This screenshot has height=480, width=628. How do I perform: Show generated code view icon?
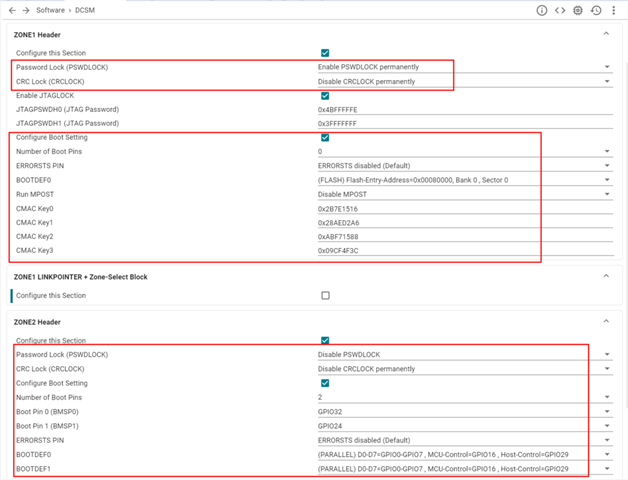click(x=561, y=10)
